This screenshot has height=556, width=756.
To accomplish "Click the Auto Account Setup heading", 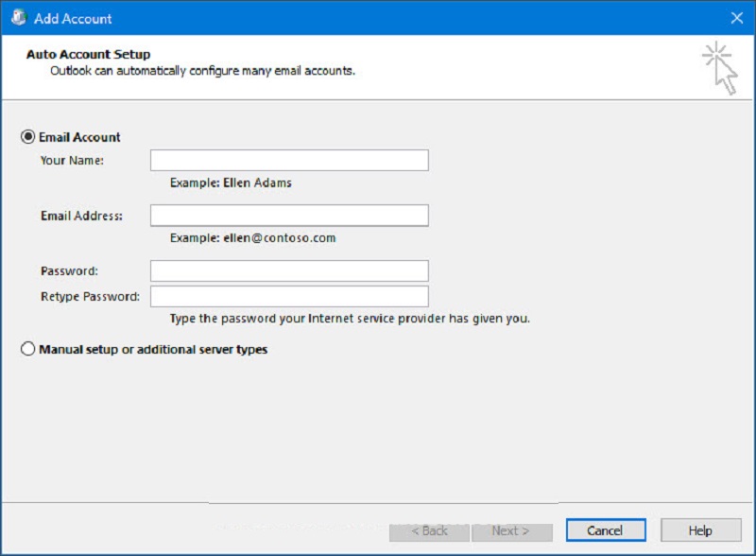I will tap(88, 54).
